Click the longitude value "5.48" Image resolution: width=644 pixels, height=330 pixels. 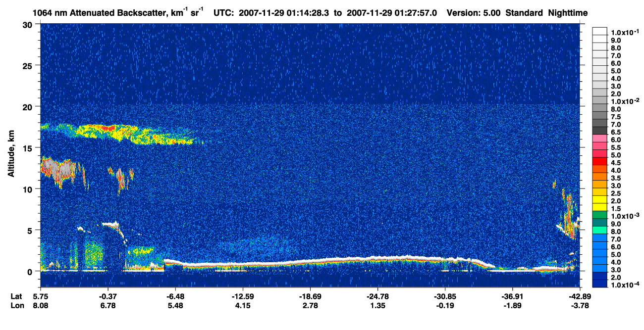pos(175,305)
